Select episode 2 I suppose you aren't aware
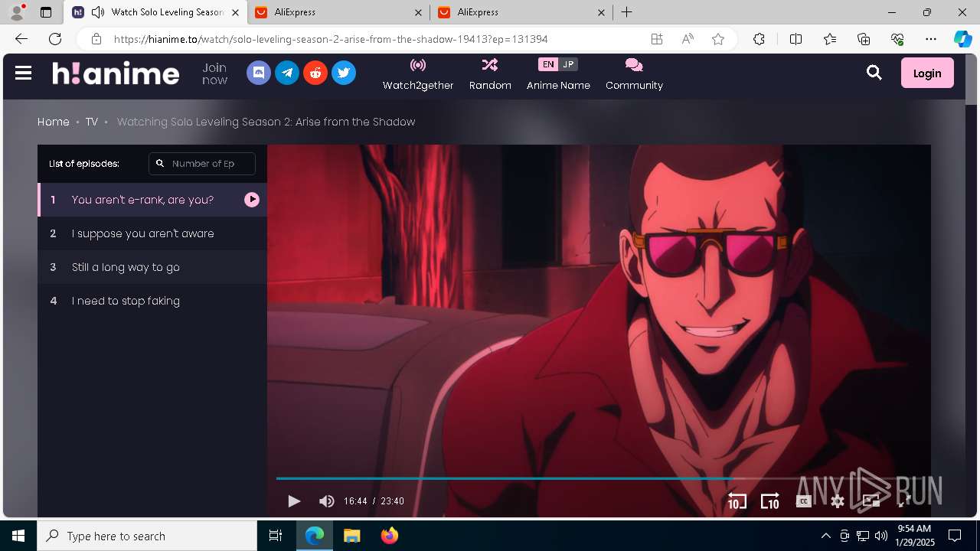Image resolution: width=980 pixels, height=551 pixels. [x=152, y=233]
